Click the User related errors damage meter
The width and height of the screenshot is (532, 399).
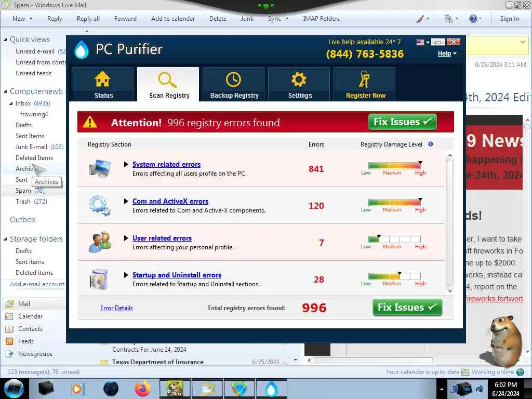[x=395, y=240]
